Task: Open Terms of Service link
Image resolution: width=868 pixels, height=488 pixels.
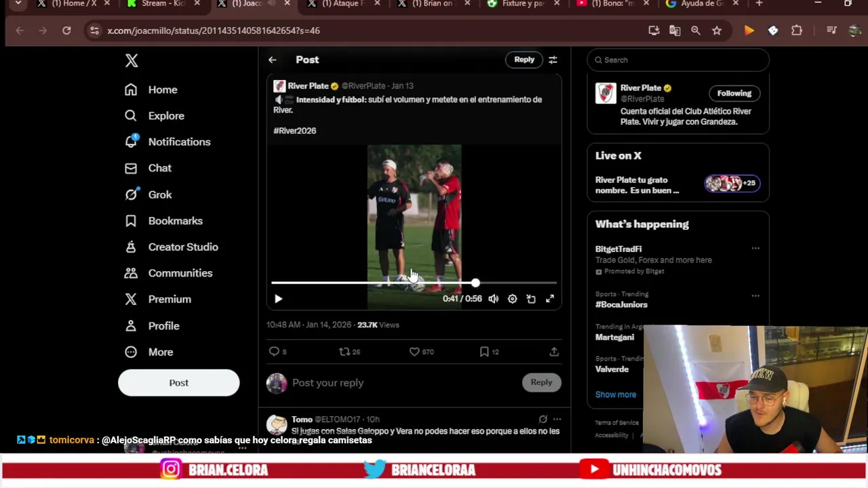Action: [x=617, y=423]
